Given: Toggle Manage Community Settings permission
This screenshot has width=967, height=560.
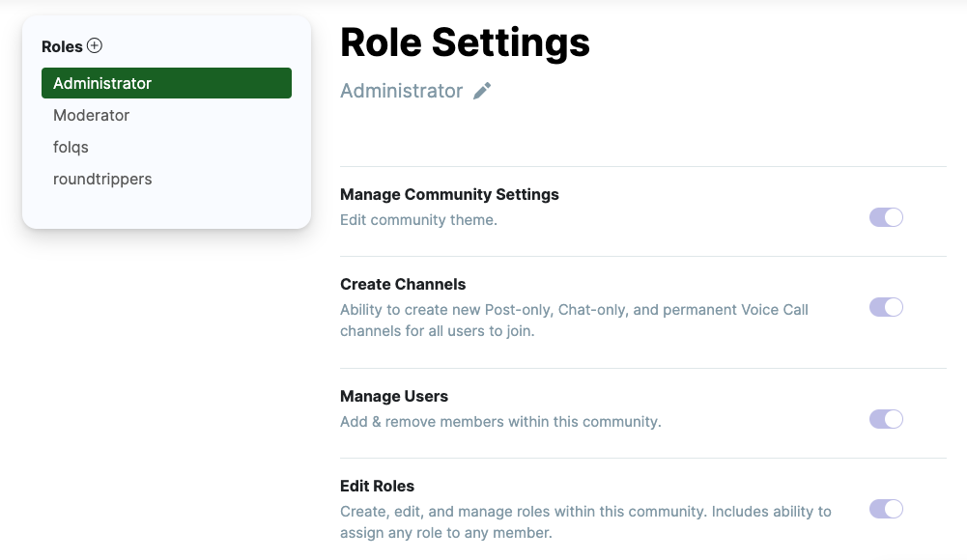Looking at the screenshot, I should (886, 217).
